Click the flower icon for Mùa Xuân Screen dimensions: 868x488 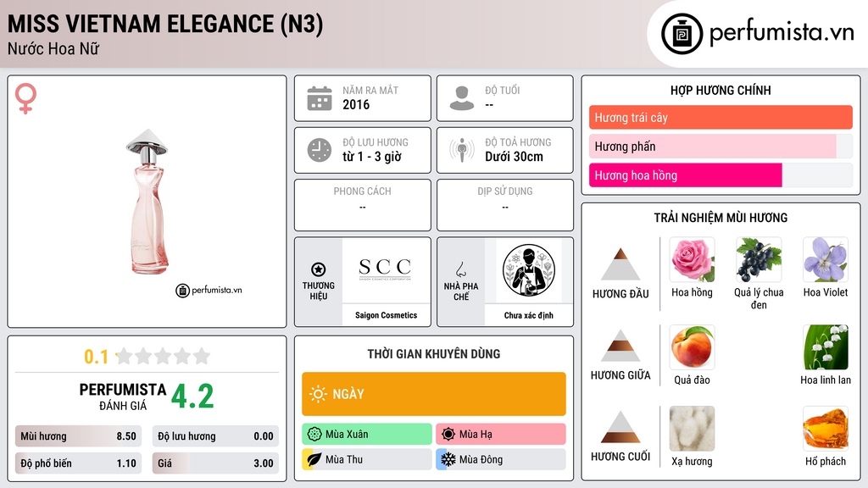point(314,435)
